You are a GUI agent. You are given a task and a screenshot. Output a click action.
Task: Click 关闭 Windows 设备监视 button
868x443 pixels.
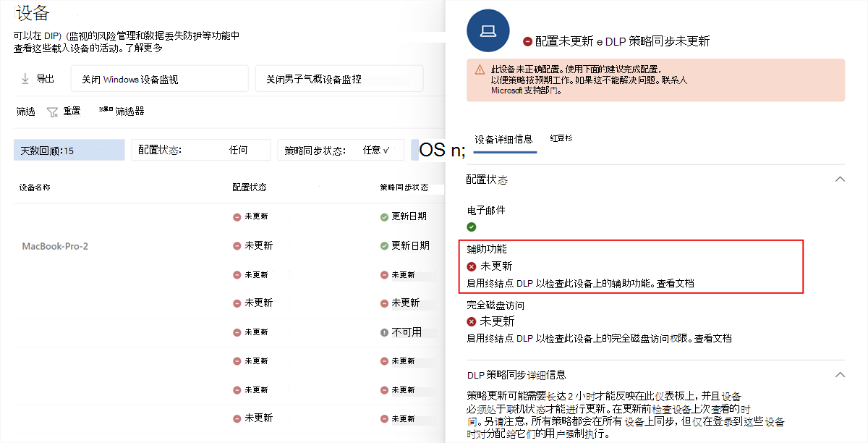[160, 78]
